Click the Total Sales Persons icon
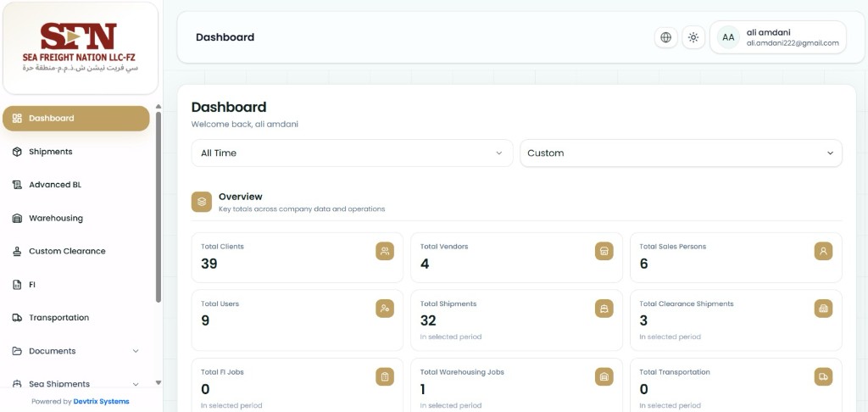 pos(823,251)
